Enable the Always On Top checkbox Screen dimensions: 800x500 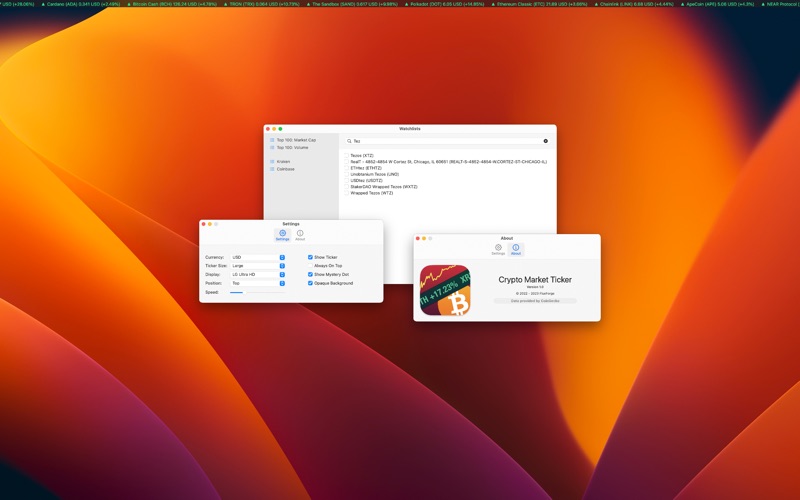pos(310,266)
